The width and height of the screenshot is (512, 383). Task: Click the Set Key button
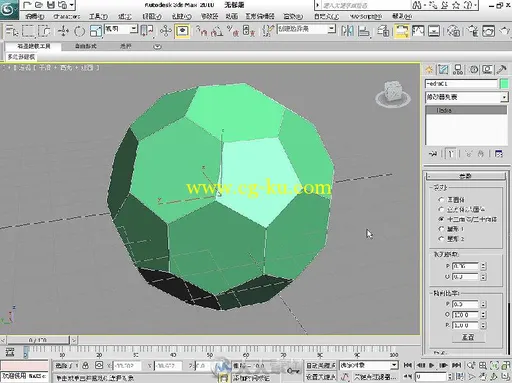pos(320,377)
